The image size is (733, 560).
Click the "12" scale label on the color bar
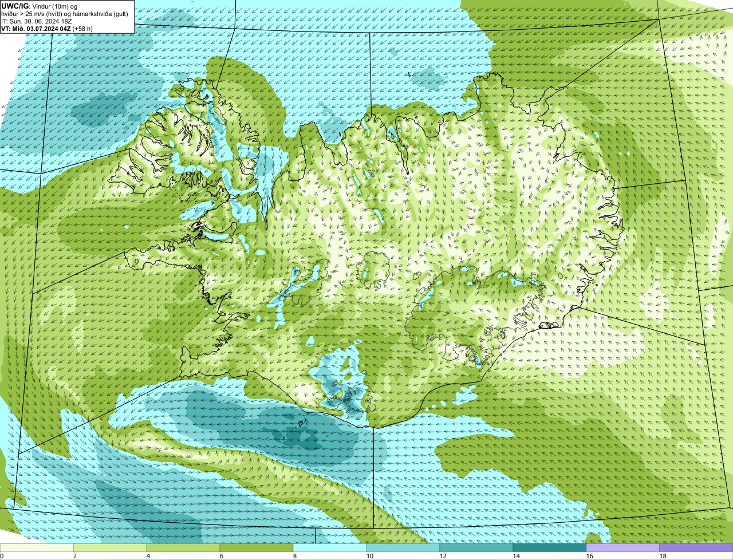pos(443,556)
